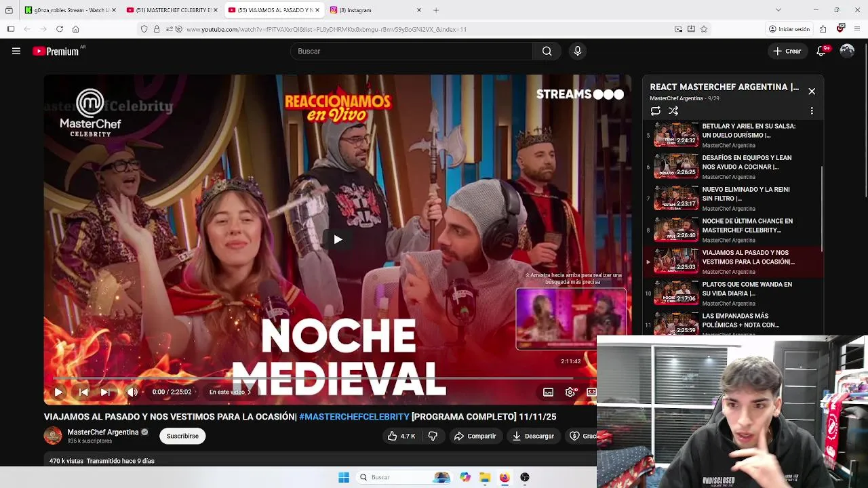The height and width of the screenshot is (488, 868).
Task: Start voice search with microphone icon
Action: pyautogui.click(x=578, y=51)
